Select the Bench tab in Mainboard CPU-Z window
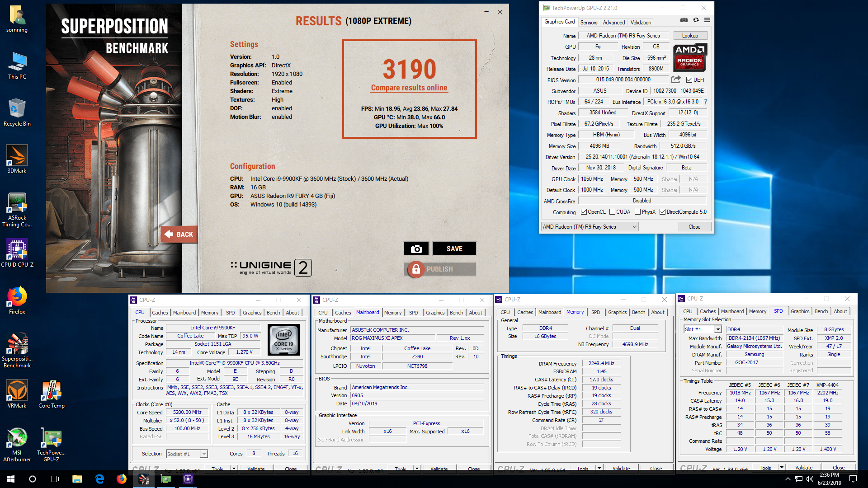Screen dimensions: 868x488 point(456,313)
